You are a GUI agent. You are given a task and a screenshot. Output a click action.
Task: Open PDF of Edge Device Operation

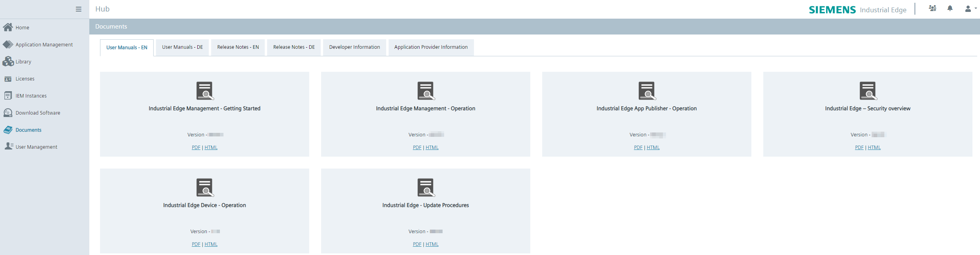coord(196,244)
